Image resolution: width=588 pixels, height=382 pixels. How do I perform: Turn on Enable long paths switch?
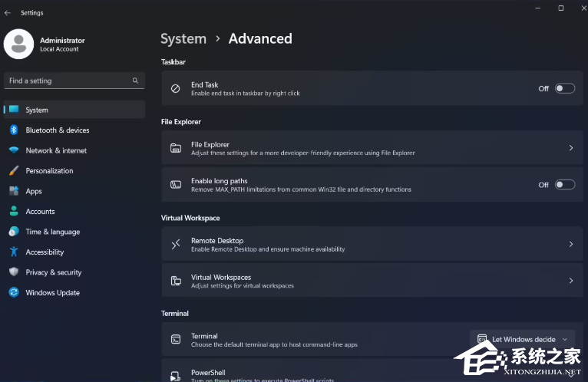pyautogui.click(x=564, y=185)
